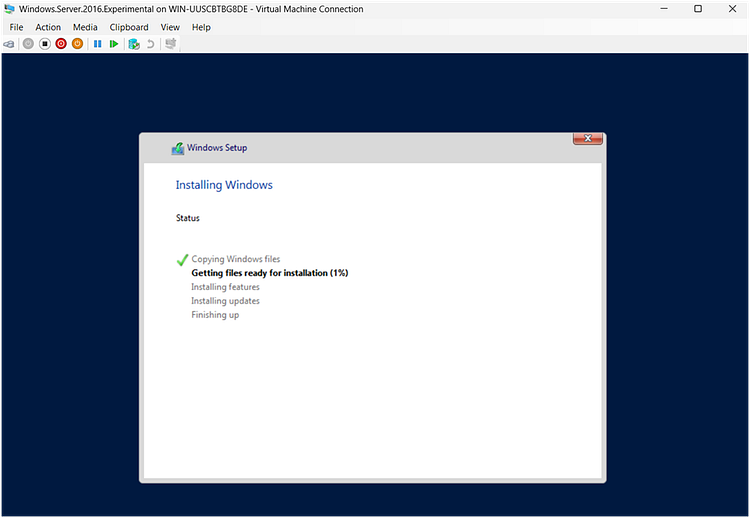
Task: Click the Virtual Machine Connection title bar icon
Action: (9, 9)
